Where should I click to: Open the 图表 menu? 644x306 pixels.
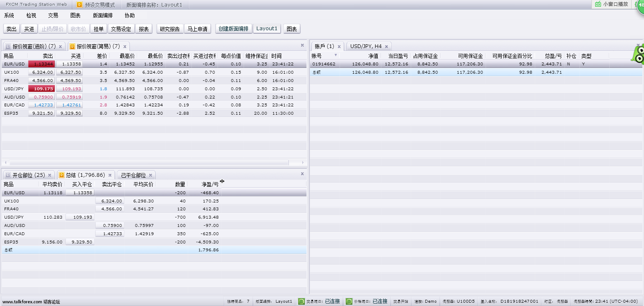click(75, 15)
